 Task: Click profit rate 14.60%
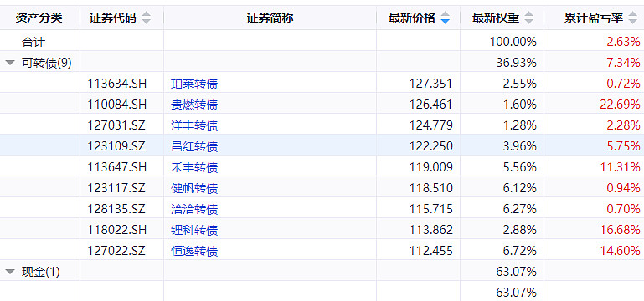pos(620,251)
